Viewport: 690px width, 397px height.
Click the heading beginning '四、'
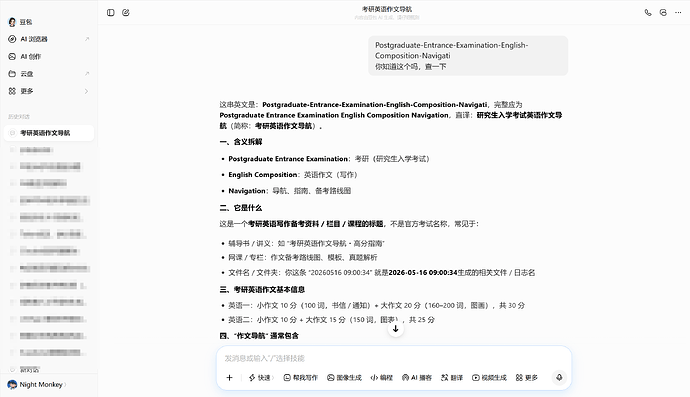pyautogui.click(x=259, y=336)
